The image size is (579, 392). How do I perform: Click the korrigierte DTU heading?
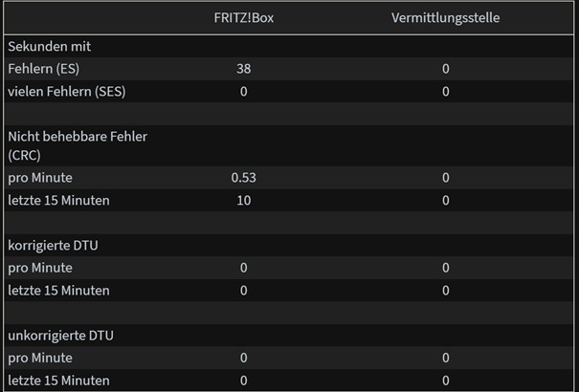(53, 246)
